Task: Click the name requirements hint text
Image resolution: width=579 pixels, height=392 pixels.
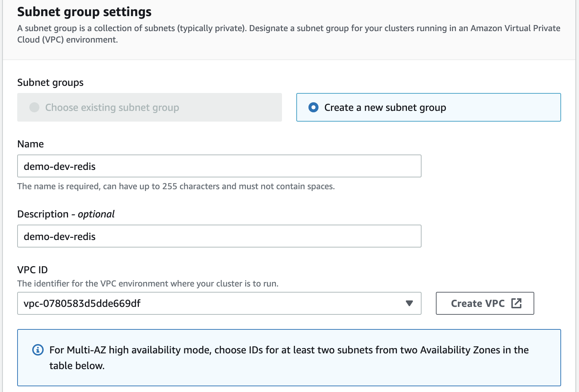Action: click(176, 186)
